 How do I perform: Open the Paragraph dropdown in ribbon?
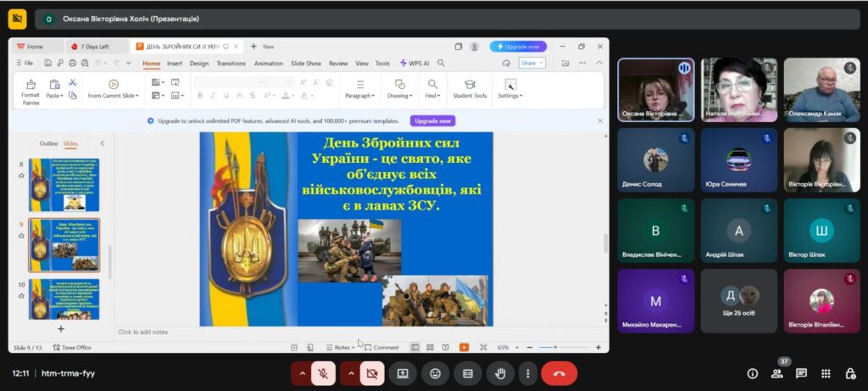(x=359, y=96)
